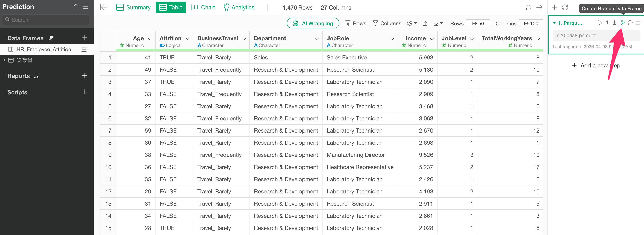Expand the 従業員 data frame tree
Screen dimensions: 644x235
tap(4, 60)
